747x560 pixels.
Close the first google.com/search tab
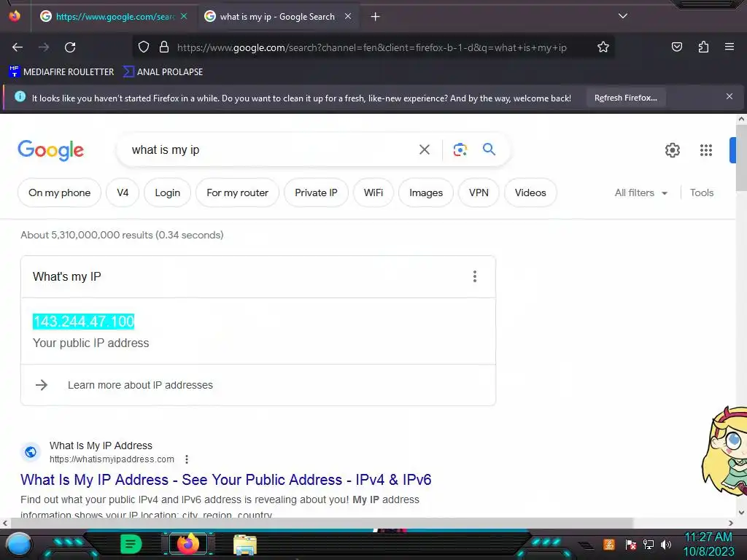[x=184, y=16]
